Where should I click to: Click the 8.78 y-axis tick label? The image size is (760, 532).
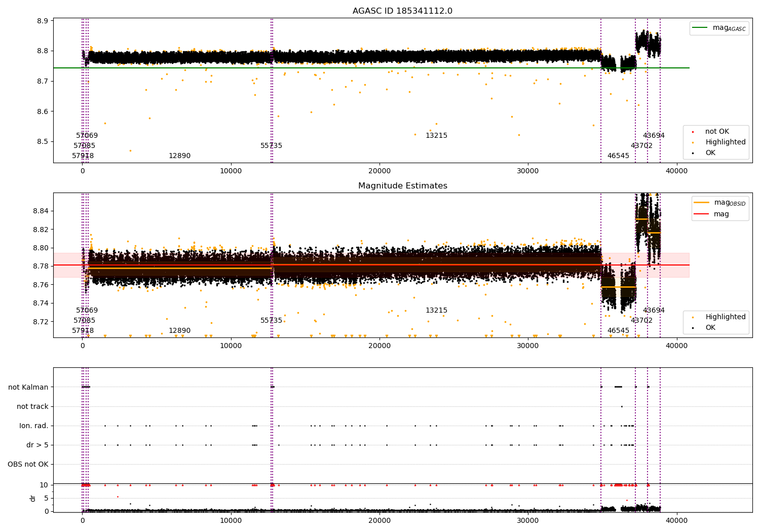[41, 267]
